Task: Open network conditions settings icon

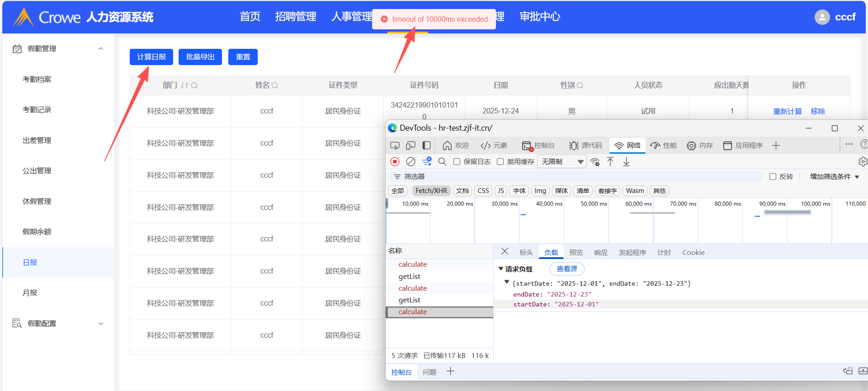Action: (595, 162)
